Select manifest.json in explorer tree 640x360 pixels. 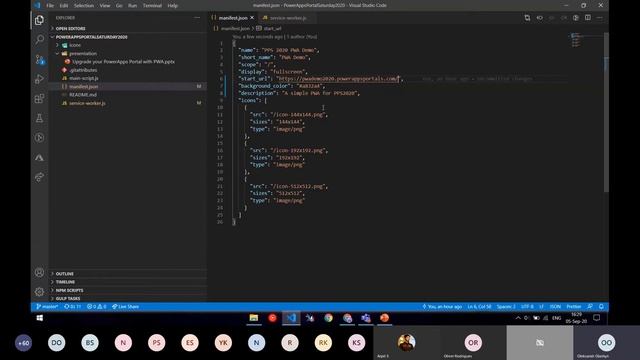coord(83,87)
